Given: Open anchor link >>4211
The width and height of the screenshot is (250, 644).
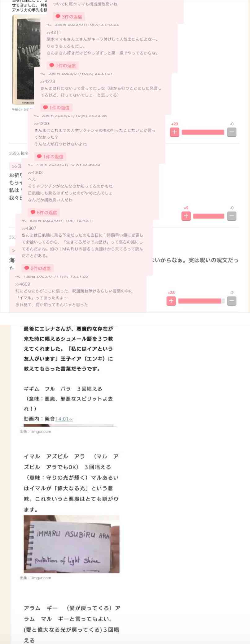Looking at the screenshot, I should [x=54, y=32].
